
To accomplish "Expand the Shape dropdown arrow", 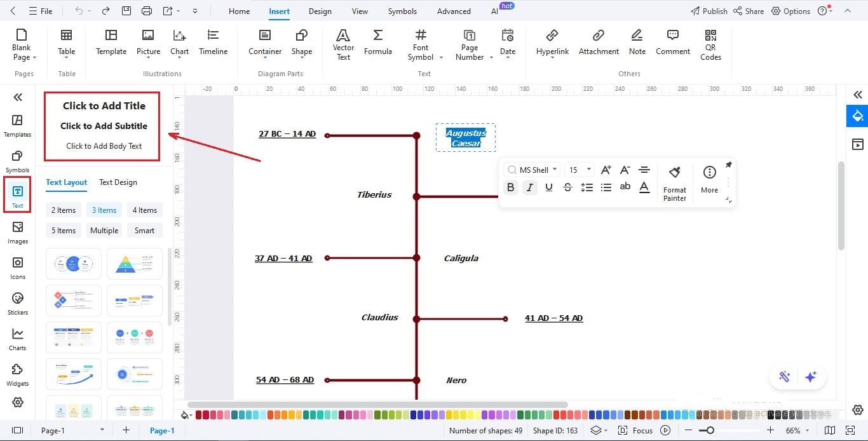I will point(301,56).
